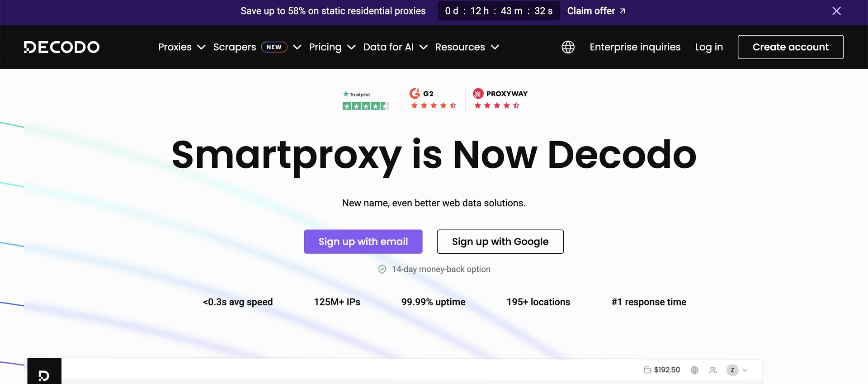Image resolution: width=868 pixels, height=384 pixels.
Task: Close the promo banner with the X
Action: 836,11
